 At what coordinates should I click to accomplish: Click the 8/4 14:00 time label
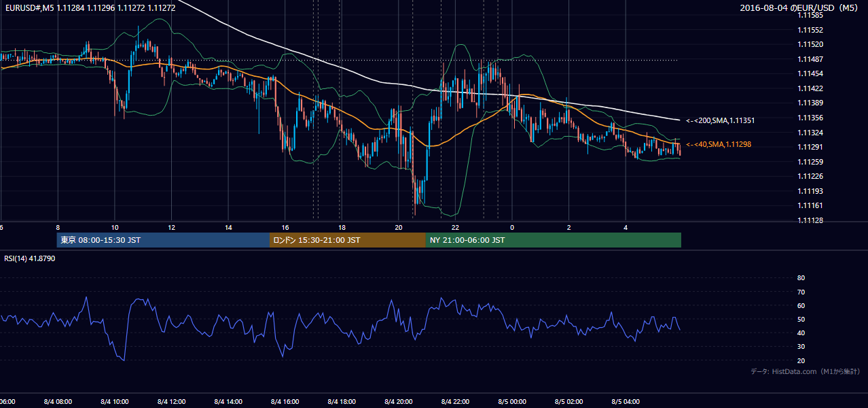(x=228, y=402)
